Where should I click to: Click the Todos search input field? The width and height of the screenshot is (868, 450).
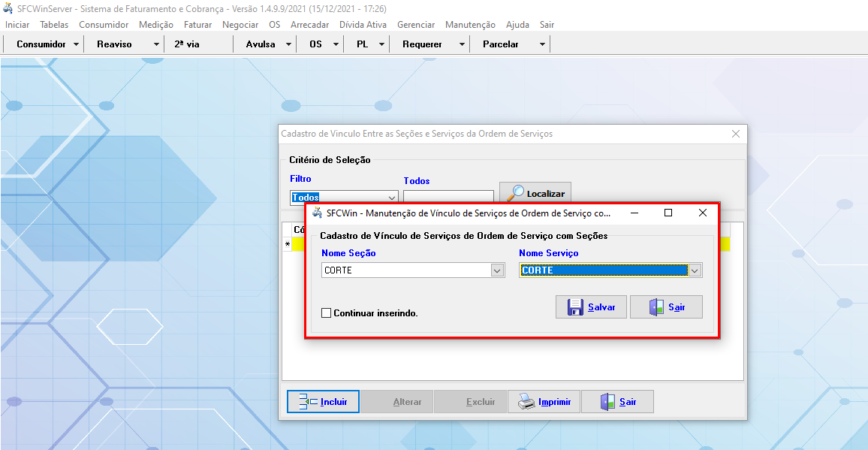coord(448,197)
